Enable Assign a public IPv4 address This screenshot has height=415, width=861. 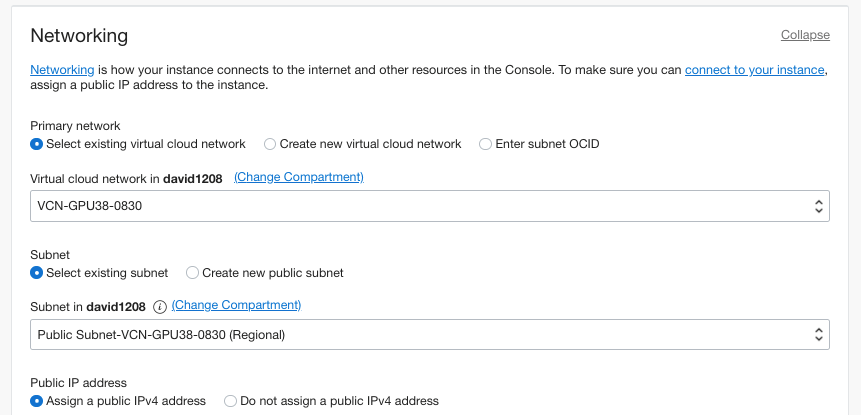coord(37,401)
